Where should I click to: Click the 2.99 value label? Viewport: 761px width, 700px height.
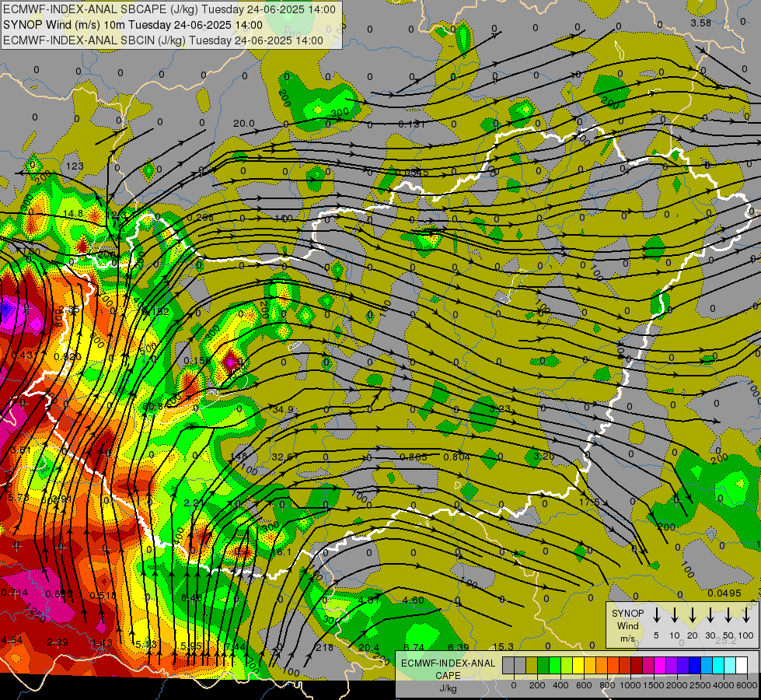[58, 642]
